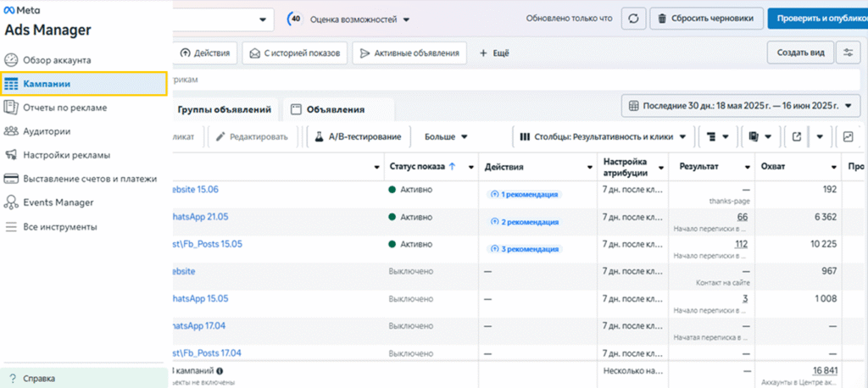Image resolution: width=868 pixels, height=388 pixels.
Task: Click 'thanks-page' result label
Action: [x=729, y=201]
